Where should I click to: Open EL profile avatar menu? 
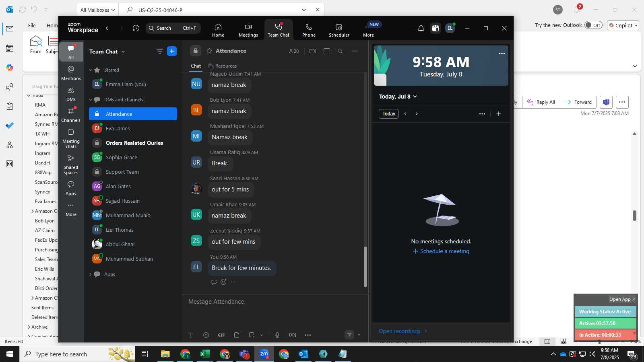[450, 28]
